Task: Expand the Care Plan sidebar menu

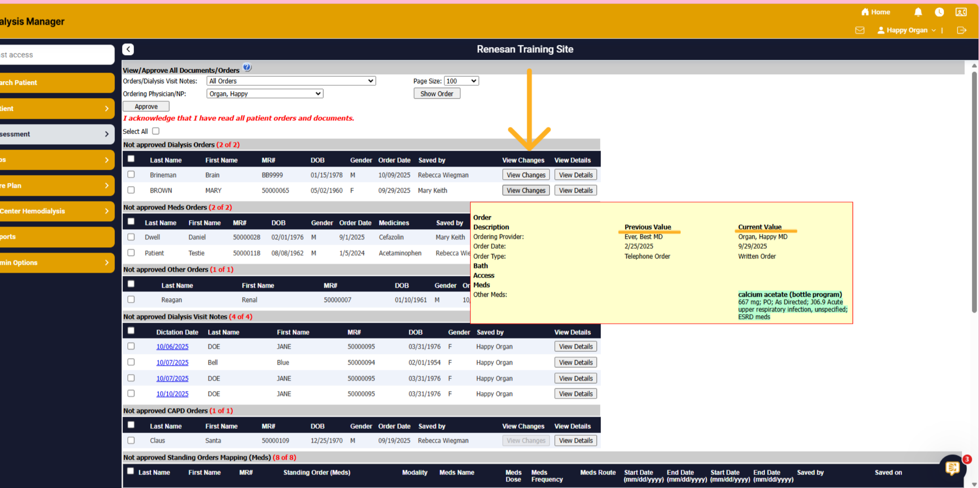Action: tap(56, 185)
